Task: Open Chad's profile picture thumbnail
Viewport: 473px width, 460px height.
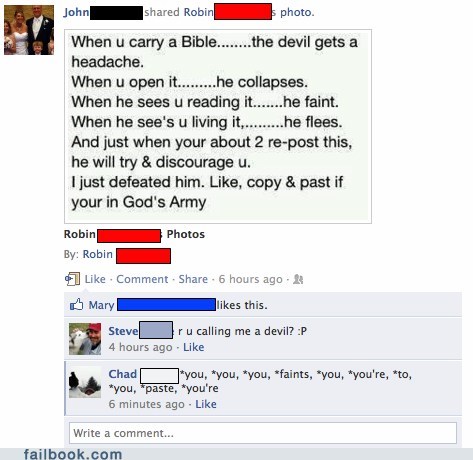Action: click(x=85, y=382)
